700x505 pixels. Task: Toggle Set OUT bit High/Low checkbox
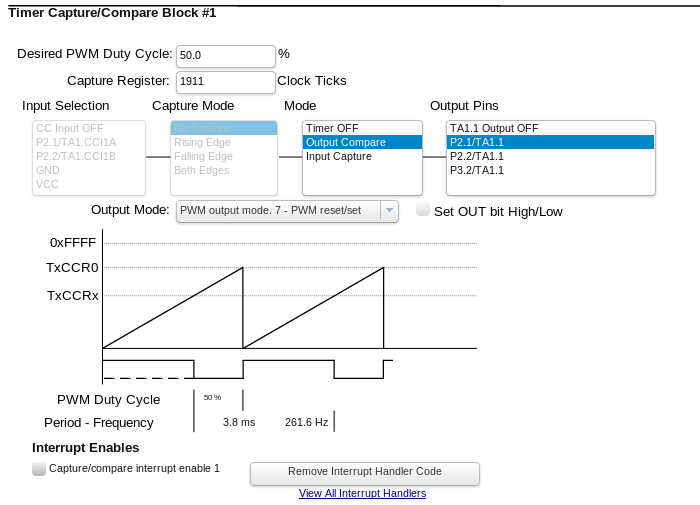click(x=423, y=210)
